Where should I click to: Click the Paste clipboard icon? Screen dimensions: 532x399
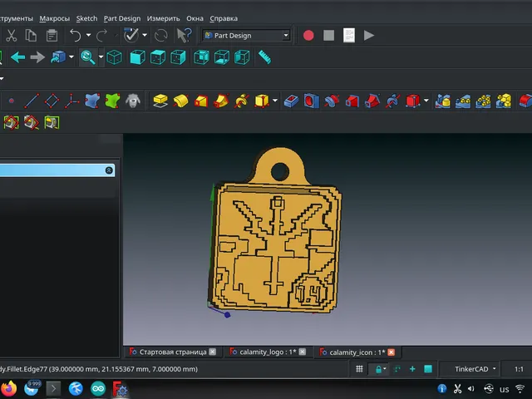pos(52,35)
